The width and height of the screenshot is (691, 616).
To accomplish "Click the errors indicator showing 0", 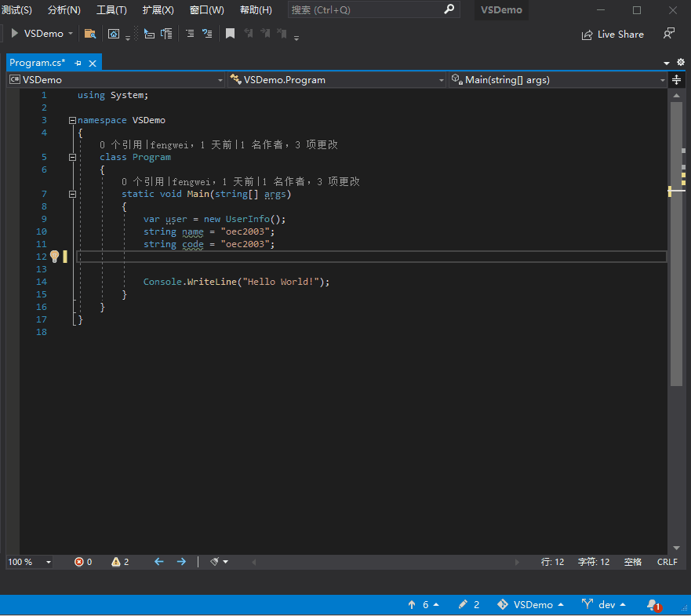I will [83, 562].
